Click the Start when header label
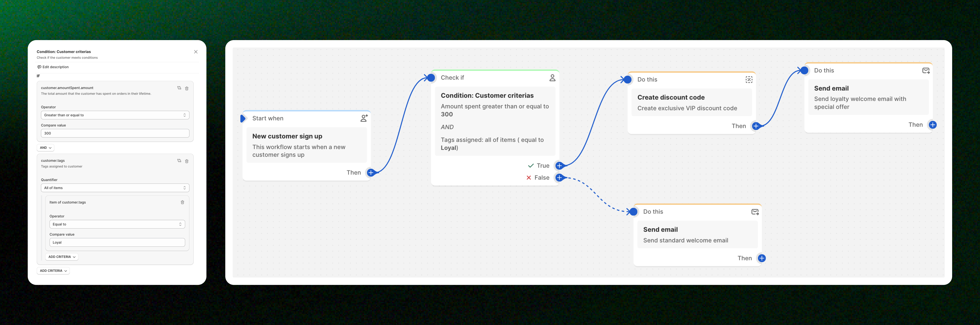The height and width of the screenshot is (325, 980). 268,118
